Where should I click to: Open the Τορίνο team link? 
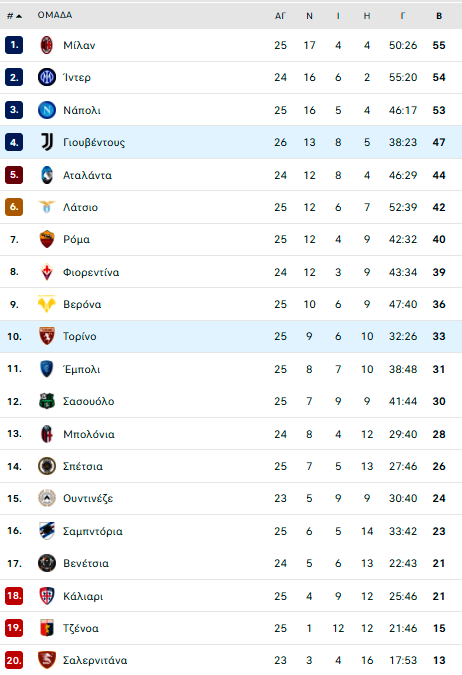(x=80, y=336)
